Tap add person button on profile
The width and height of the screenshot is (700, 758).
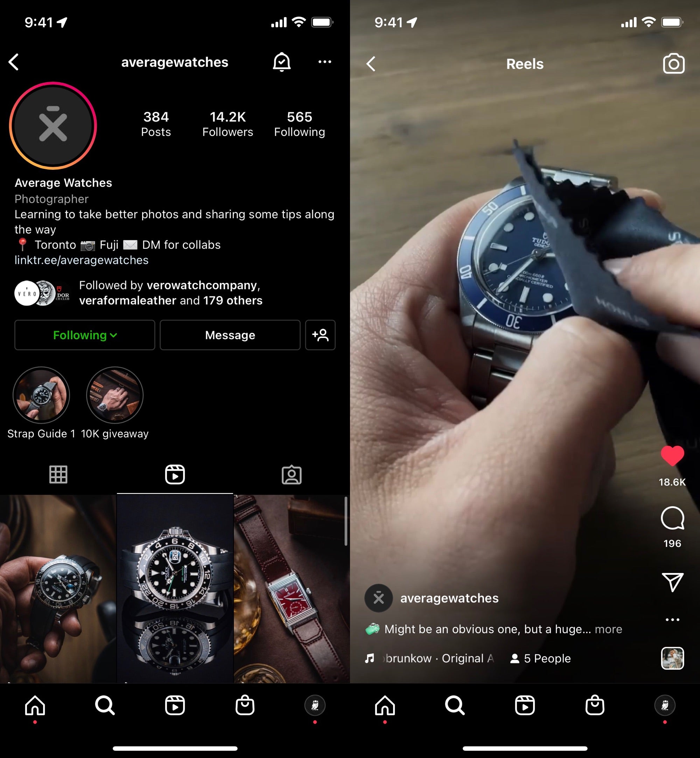(x=322, y=335)
